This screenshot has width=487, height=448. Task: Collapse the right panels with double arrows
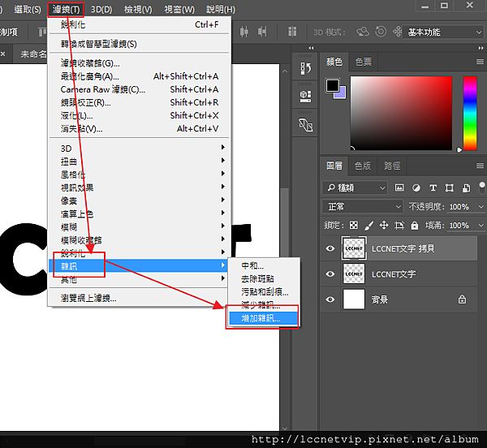(481, 48)
